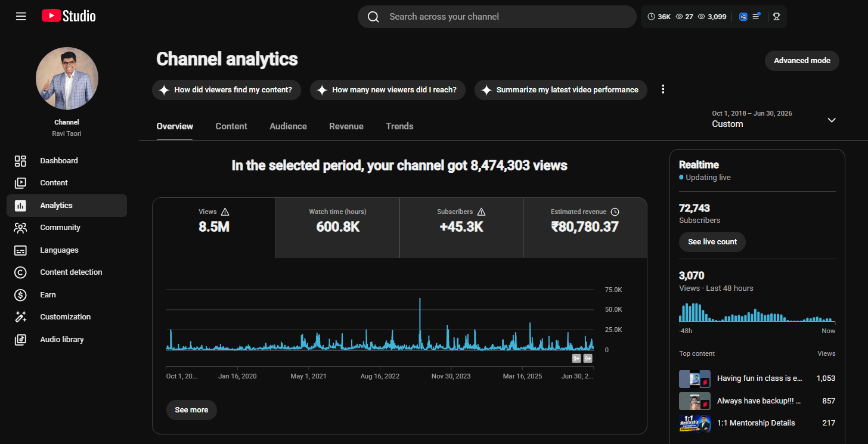Click the Advanced mode button
The image size is (868, 444).
click(802, 61)
